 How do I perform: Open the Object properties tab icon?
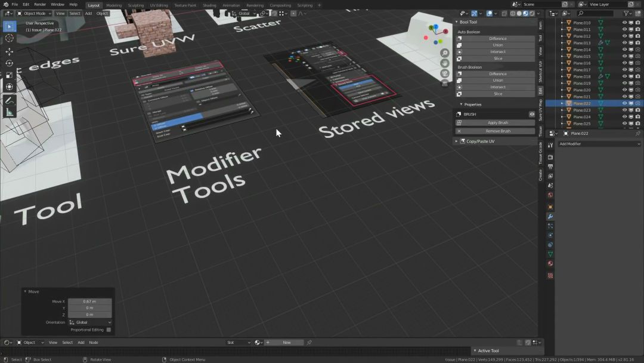click(x=550, y=207)
